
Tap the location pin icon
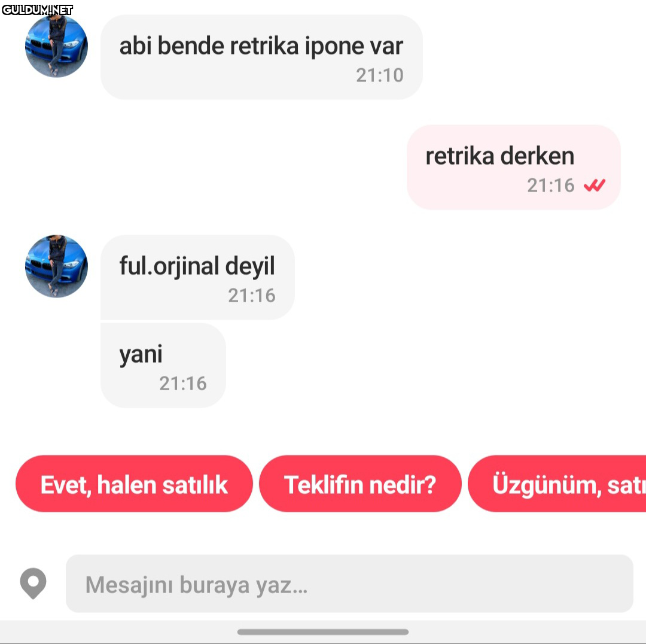(x=33, y=584)
